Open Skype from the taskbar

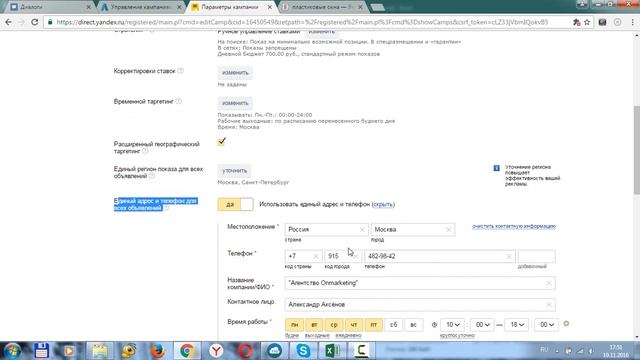303,351
